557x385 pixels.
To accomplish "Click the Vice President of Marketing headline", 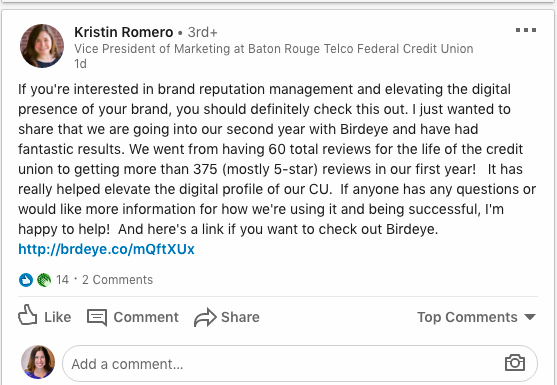I will pos(274,49).
